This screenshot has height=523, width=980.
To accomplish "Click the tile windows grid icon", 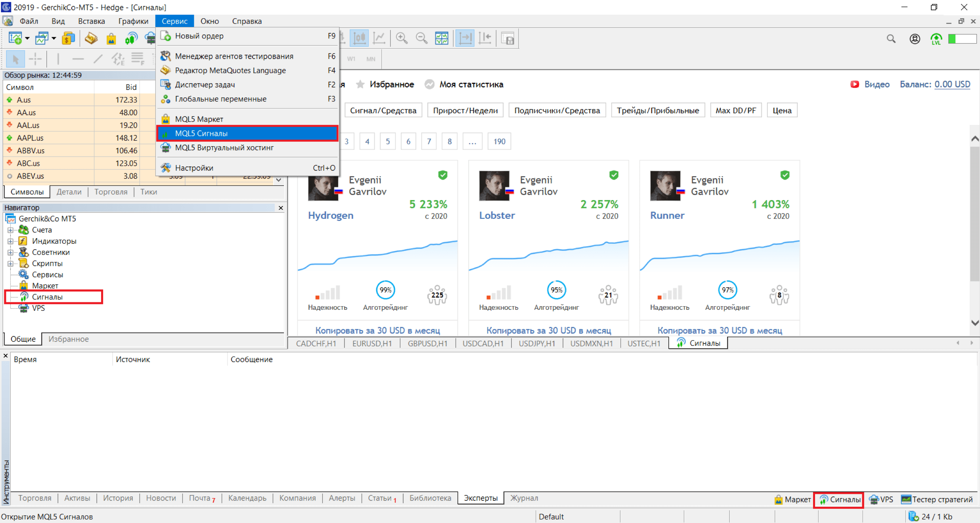I will click(442, 38).
